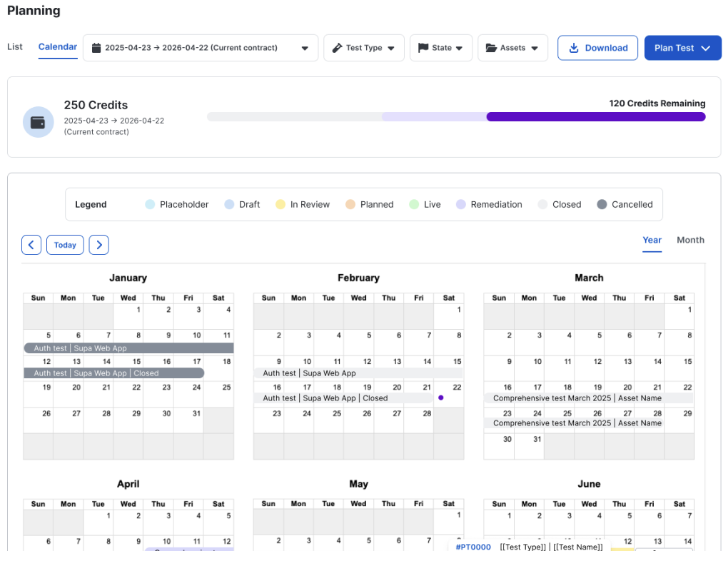The height and width of the screenshot is (561, 728).
Task: Open Comprehensive test March event week of 23rd
Action: click(x=573, y=423)
